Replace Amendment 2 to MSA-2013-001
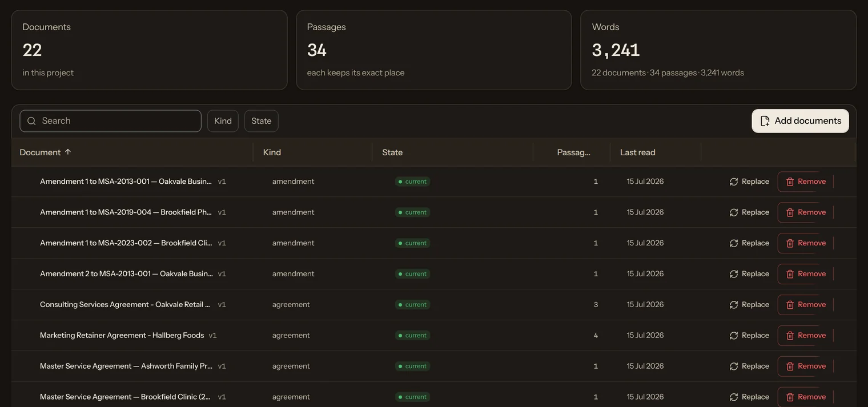This screenshot has width=868, height=407. coord(749,274)
